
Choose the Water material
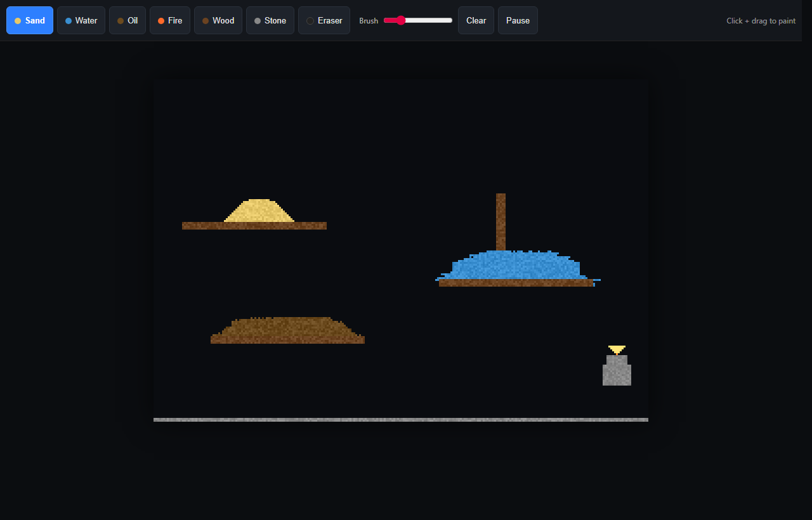click(81, 20)
